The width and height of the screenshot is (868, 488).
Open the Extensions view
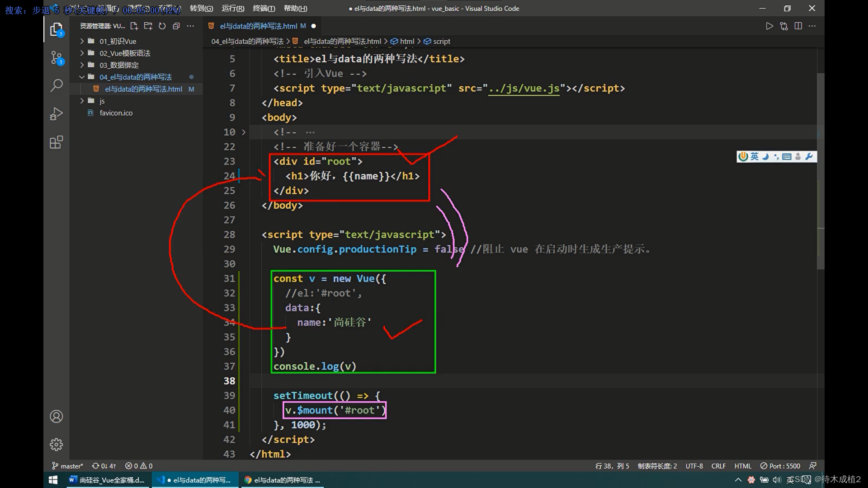point(57,142)
